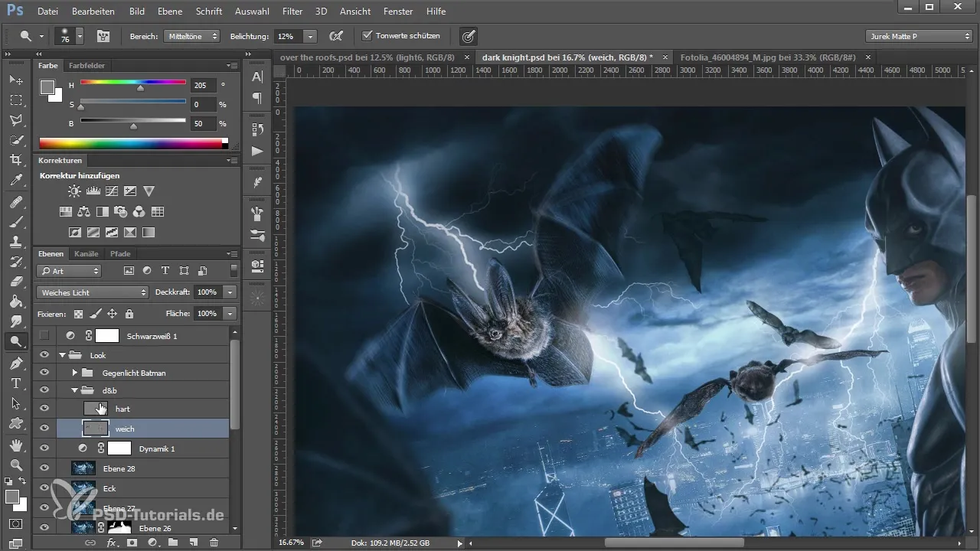Open the Brush panel toggle icon
This screenshot has height=551, width=980.
pyautogui.click(x=103, y=36)
